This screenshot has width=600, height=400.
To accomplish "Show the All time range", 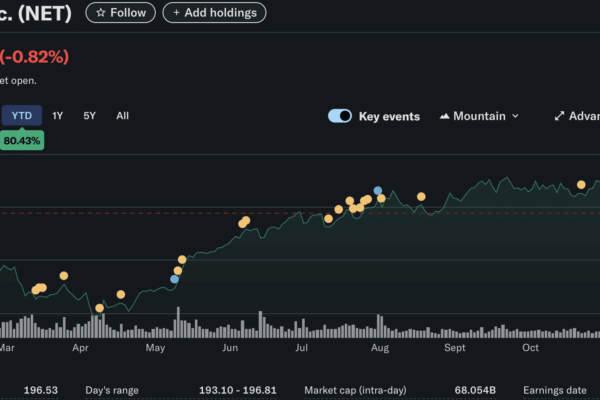I will 122,116.
